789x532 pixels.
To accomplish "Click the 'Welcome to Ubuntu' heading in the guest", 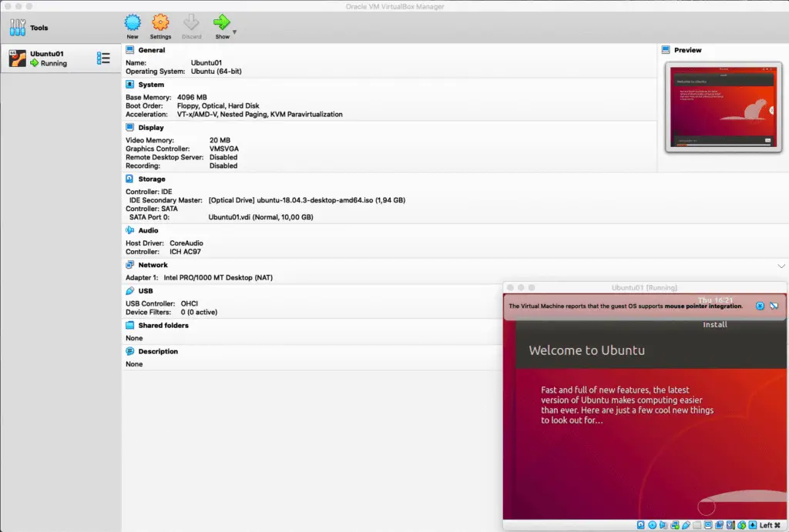I will (x=586, y=350).
